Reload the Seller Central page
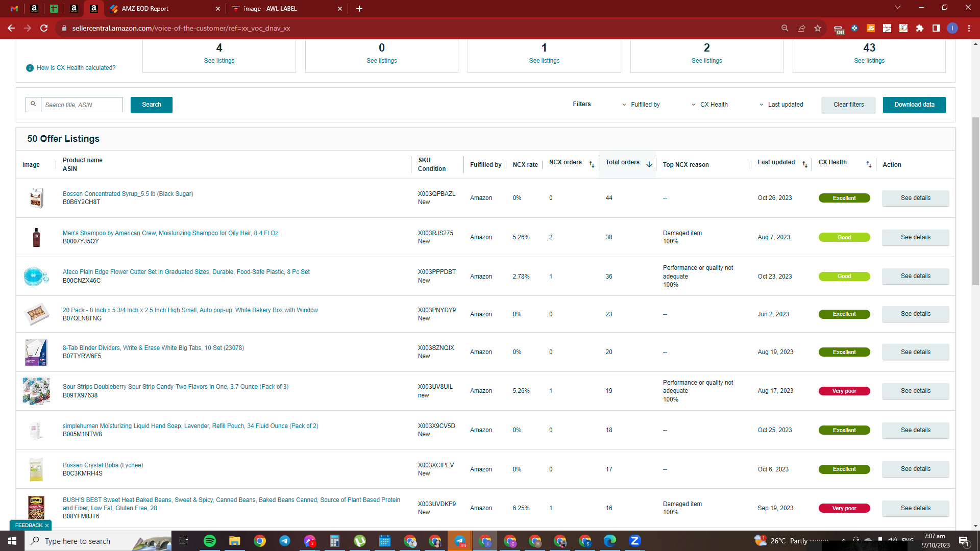Screen dimensions: 980x551 tap(44, 28)
